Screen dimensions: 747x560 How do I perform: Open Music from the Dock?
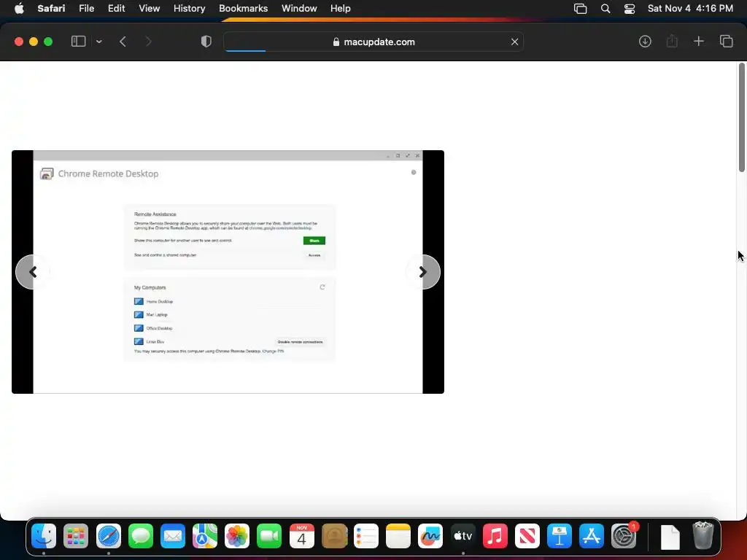pos(495,536)
